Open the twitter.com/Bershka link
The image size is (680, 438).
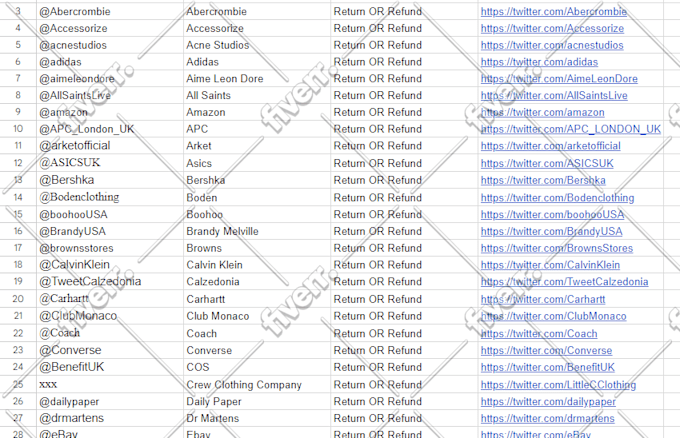tap(543, 180)
